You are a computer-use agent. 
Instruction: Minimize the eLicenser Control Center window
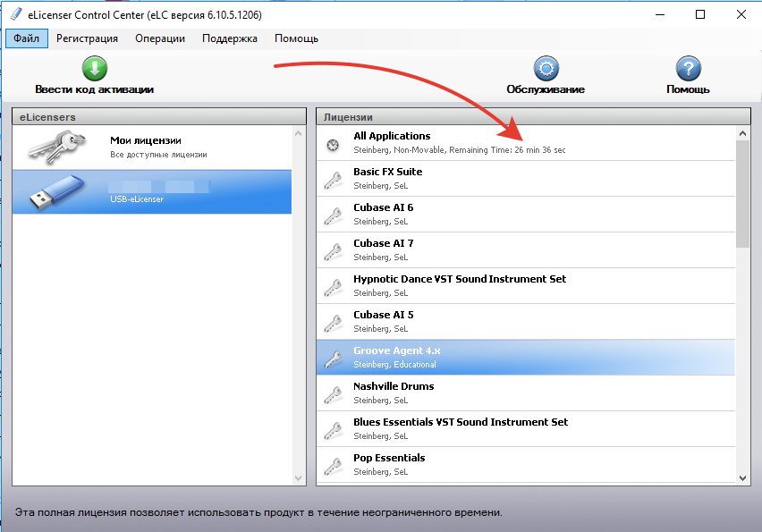tap(660, 14)
